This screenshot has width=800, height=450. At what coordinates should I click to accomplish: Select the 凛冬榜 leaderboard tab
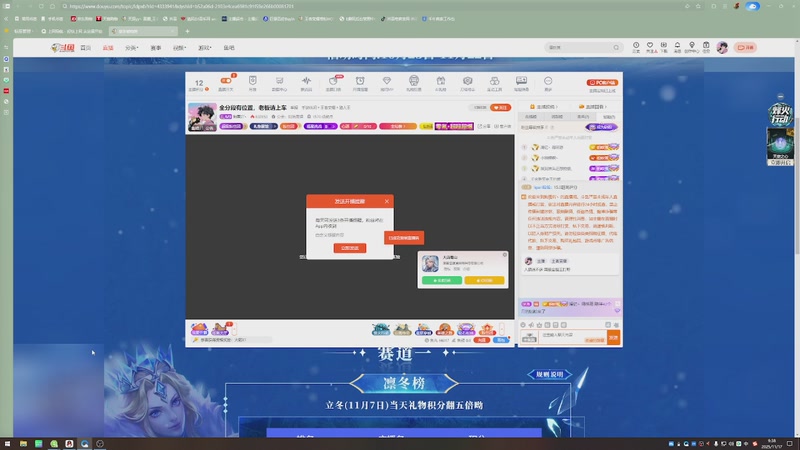point(404,383)
